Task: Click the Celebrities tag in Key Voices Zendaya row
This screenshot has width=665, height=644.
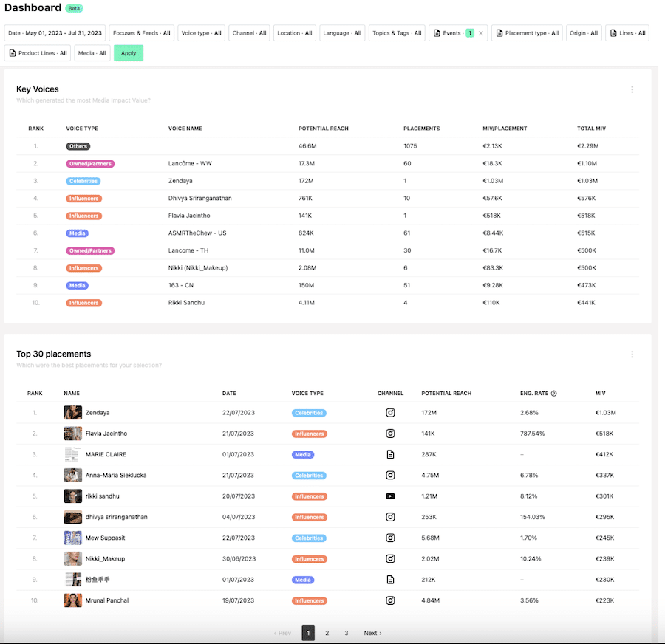Action: click(x=83, y=181)
